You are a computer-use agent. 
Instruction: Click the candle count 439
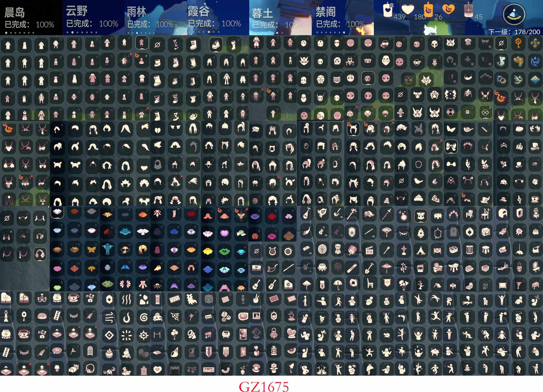click(x=400, y=17)
